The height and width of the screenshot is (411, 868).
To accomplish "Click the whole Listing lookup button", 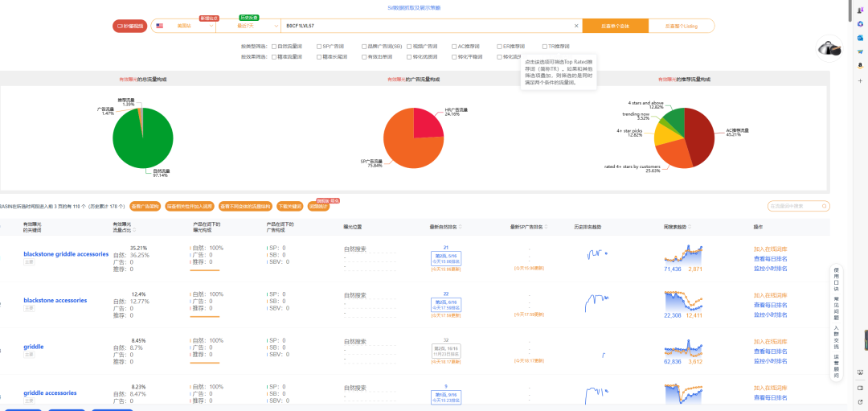I will coord(682,26).
